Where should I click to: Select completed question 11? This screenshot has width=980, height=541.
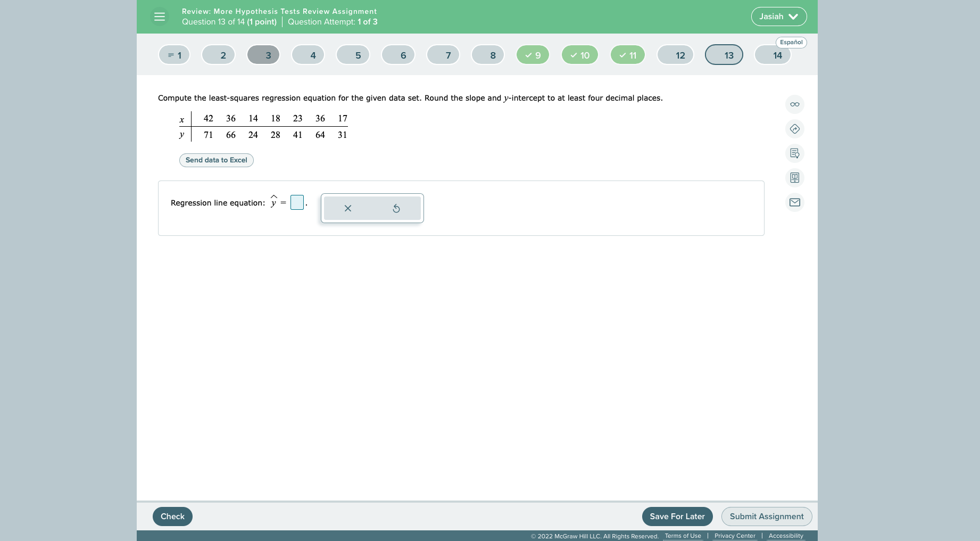click(627, 54)
